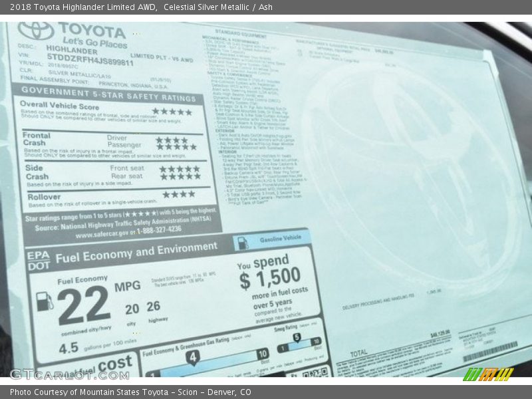The height and width of the screenshot is (399, 532).
Task: Click the 'TOTAL' price label
Action: [358, 354]
